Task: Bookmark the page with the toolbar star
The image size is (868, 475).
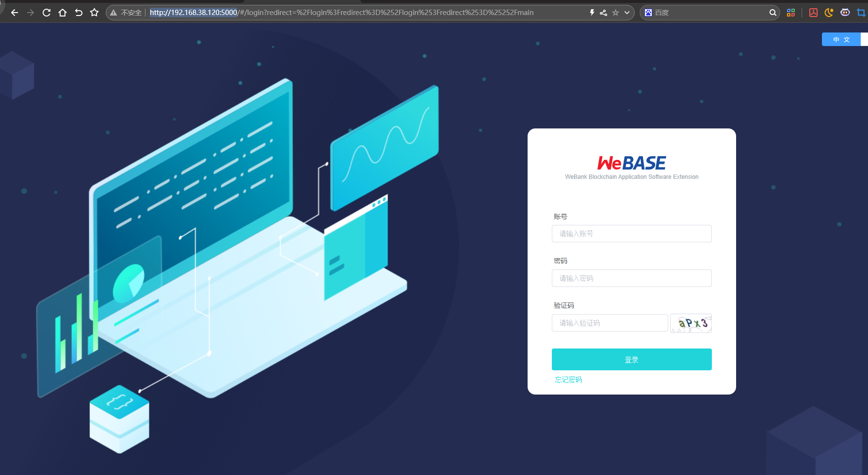Action: coord(95,13)
